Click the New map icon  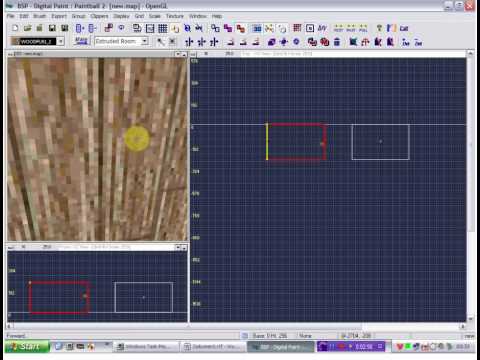pos(15,28)
